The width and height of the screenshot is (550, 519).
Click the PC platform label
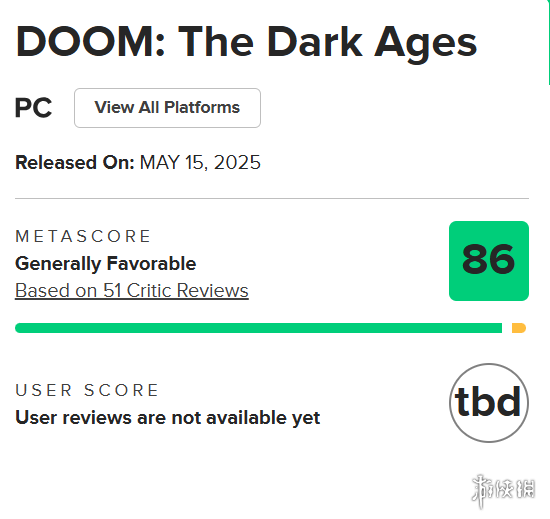coord(33,108)
